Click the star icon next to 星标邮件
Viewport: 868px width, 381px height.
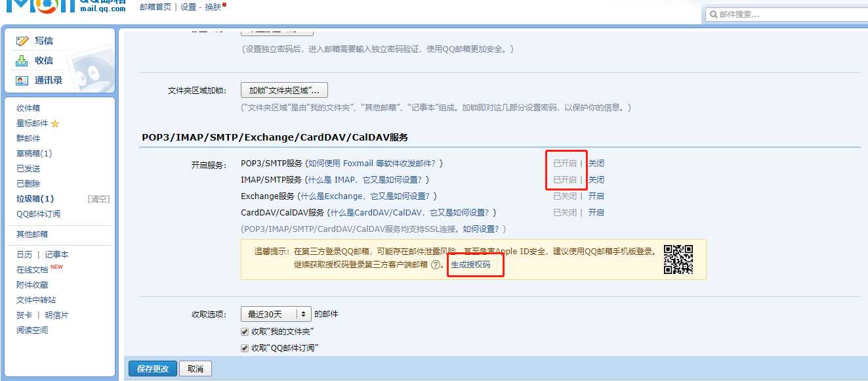pyautogui.click(x=55, y=123)
